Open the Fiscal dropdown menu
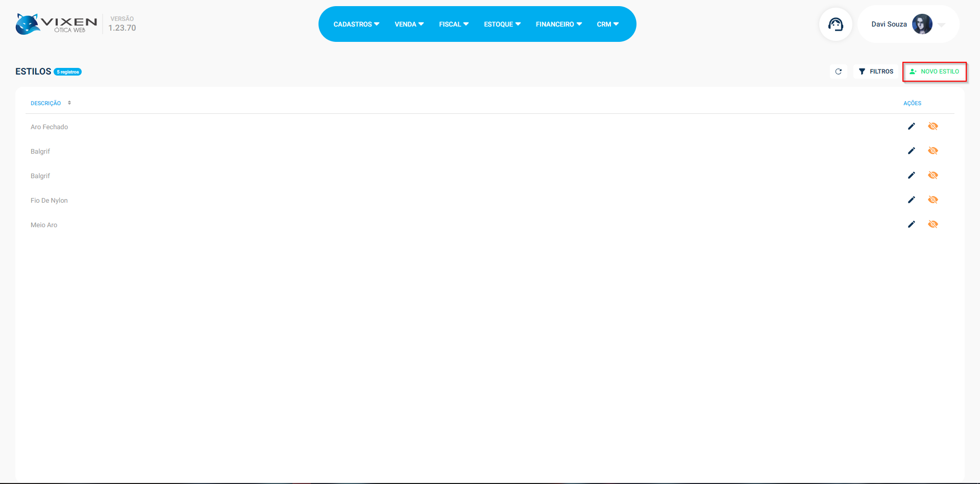This screenshot has height=484, width=980. [454, 24]
